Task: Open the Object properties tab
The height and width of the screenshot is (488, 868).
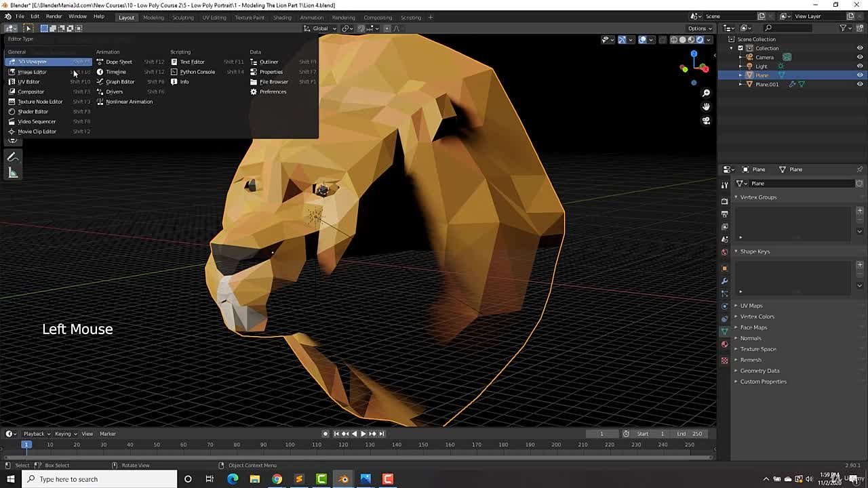Action: coord(724,268)
